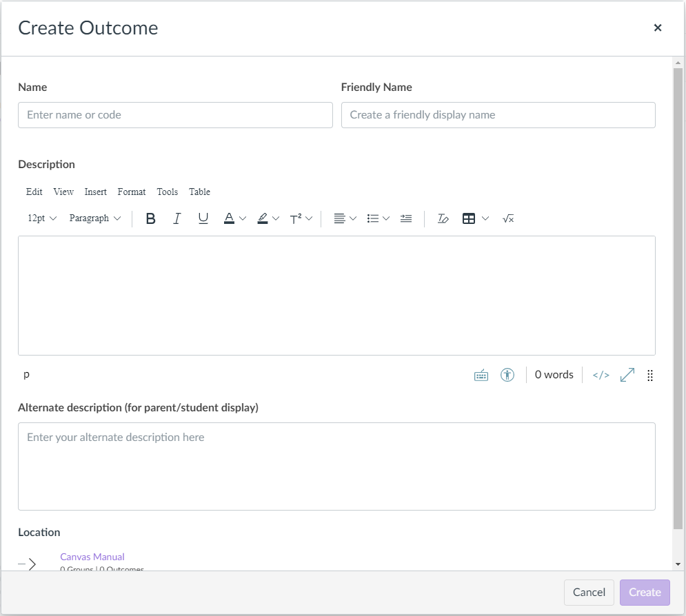Screen dimensions: 686x616
Task: Apply italic formatting
Action: [177, 218]
